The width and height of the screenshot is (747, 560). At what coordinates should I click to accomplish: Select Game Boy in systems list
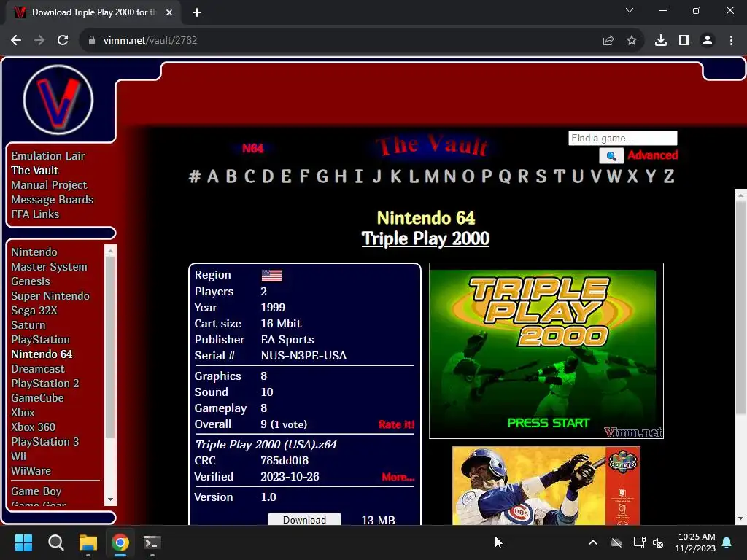pyautogui.click(x=36, y=491)
